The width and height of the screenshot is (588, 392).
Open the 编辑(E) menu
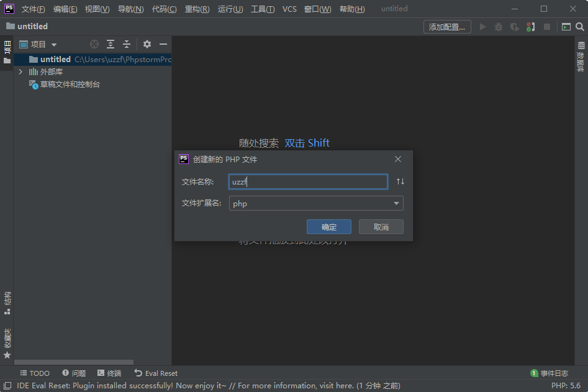(65, 9)
